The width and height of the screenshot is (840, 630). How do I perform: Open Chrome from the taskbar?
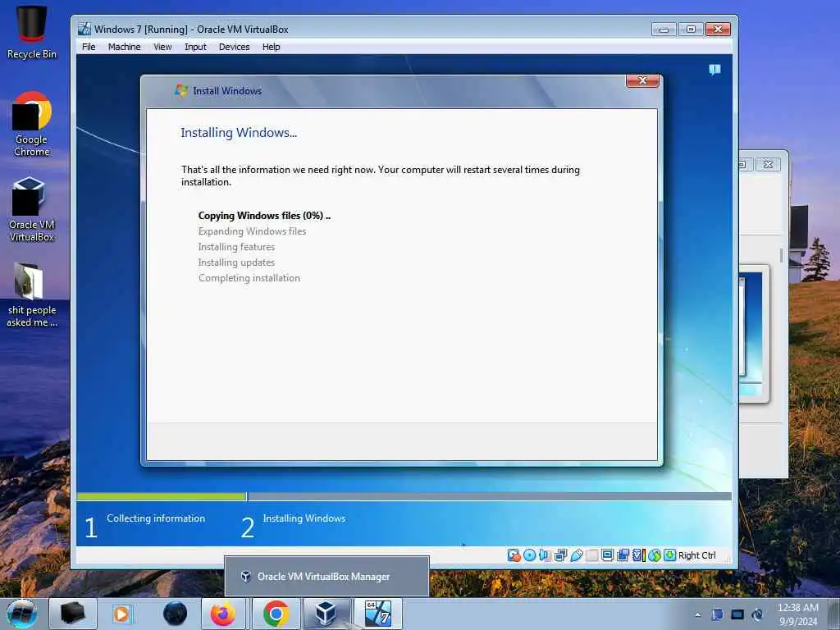pyautogui.click(x=276, y=614)
